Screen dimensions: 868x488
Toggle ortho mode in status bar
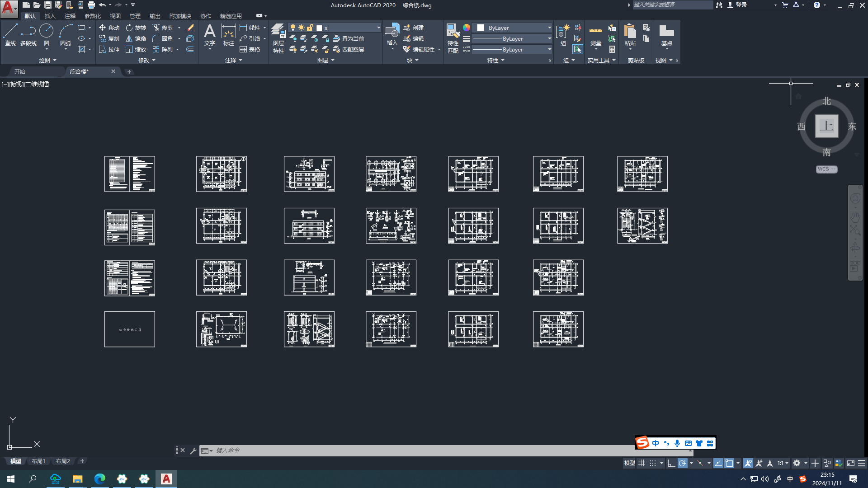[671, 463]
